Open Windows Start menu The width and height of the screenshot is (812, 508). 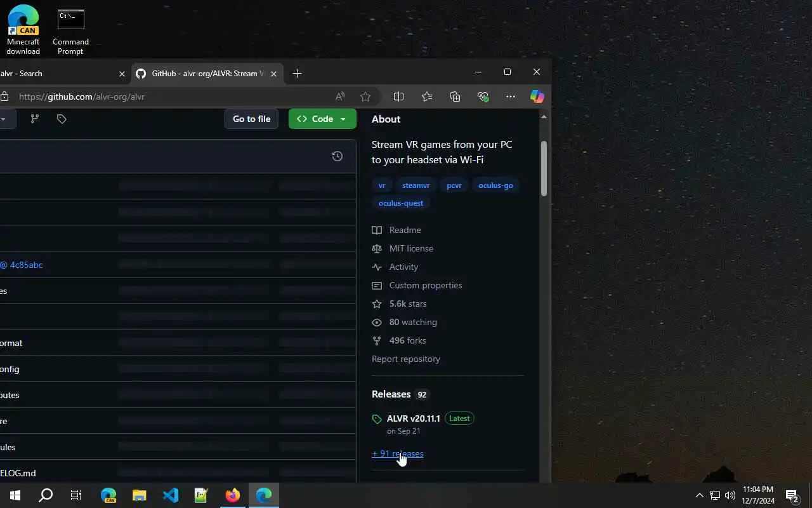(15, 495)
